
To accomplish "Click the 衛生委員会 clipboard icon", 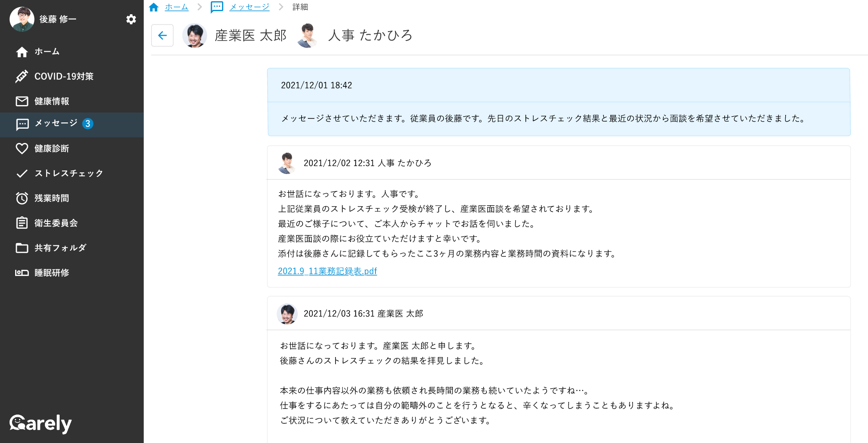I will tap(22, 223).
